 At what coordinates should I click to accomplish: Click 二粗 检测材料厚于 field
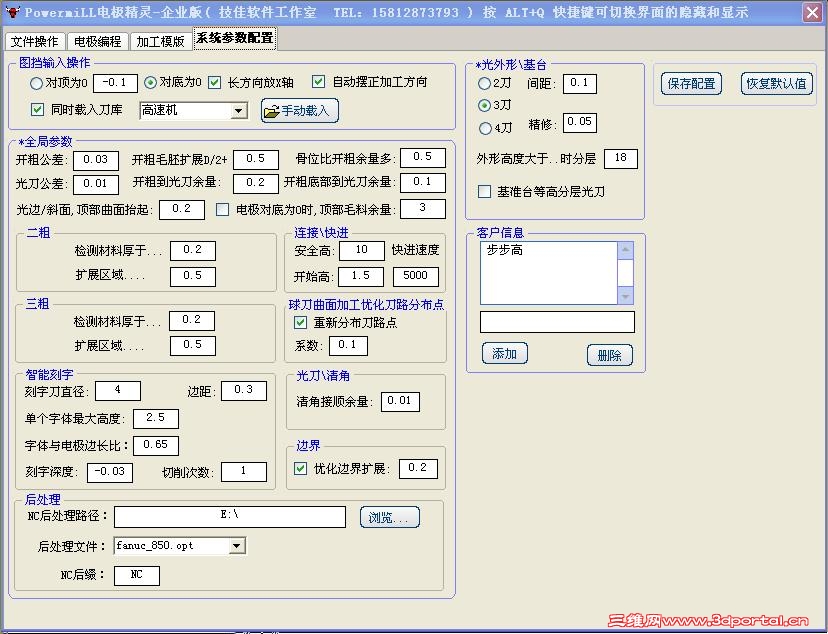tap(193, 250)
